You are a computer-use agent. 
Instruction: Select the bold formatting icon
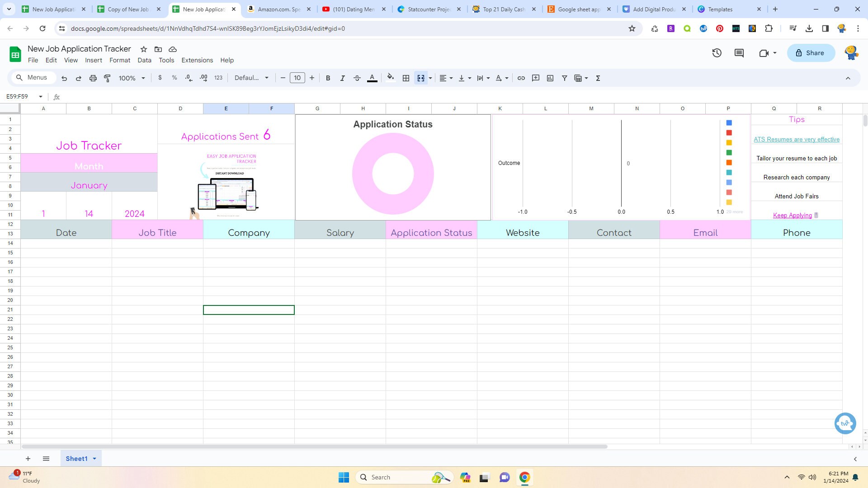click(x=328, y=78)
